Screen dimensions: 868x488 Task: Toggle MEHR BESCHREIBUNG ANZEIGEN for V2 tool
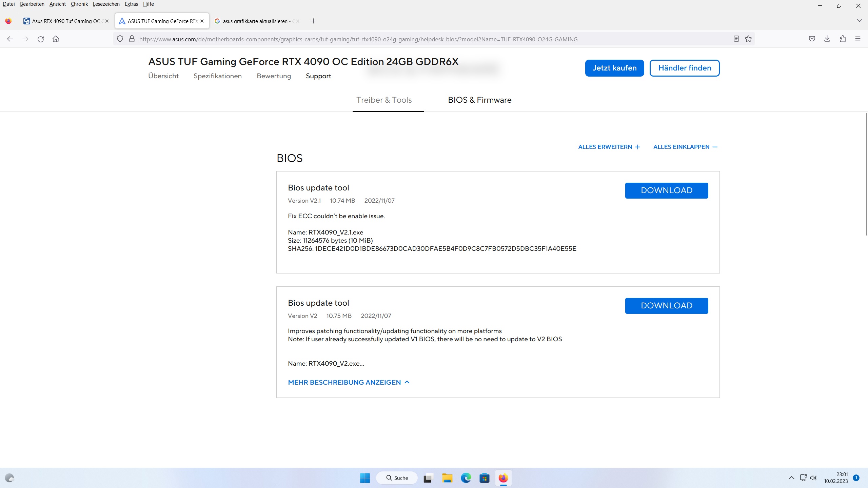click(349, 382)
